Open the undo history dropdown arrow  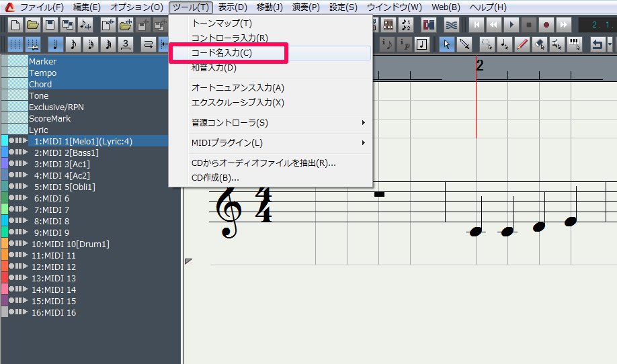[609, 44]
